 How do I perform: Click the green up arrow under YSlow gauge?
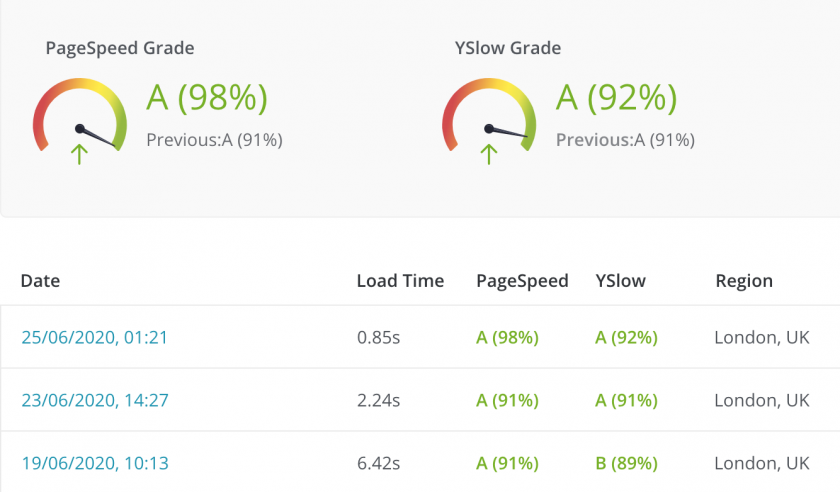(x=489, y=153)
